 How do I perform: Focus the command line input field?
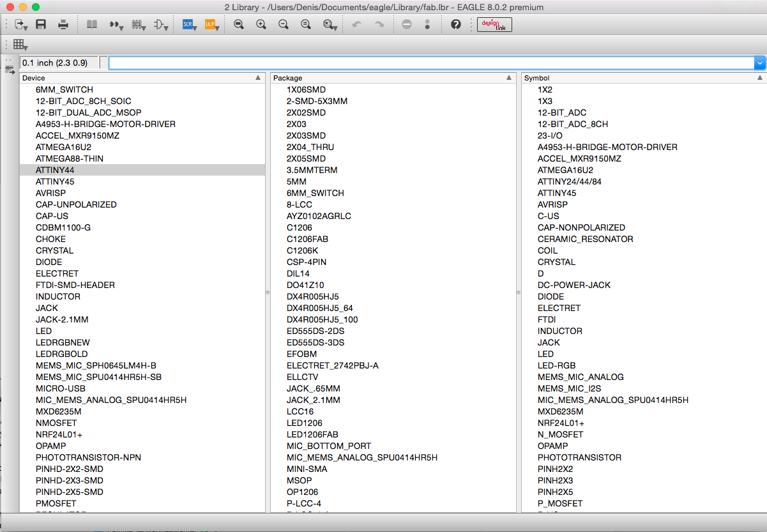tap(432, 63)
